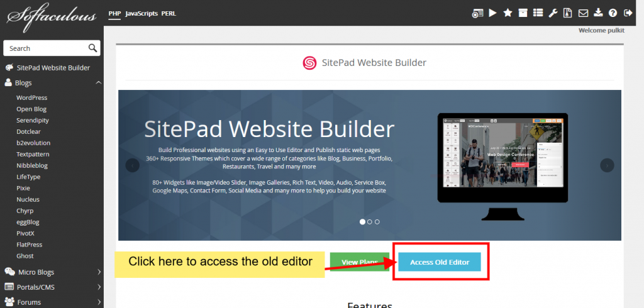Open Pixie script link
Viewport: 644px width, 308px height.
(23, 188)
